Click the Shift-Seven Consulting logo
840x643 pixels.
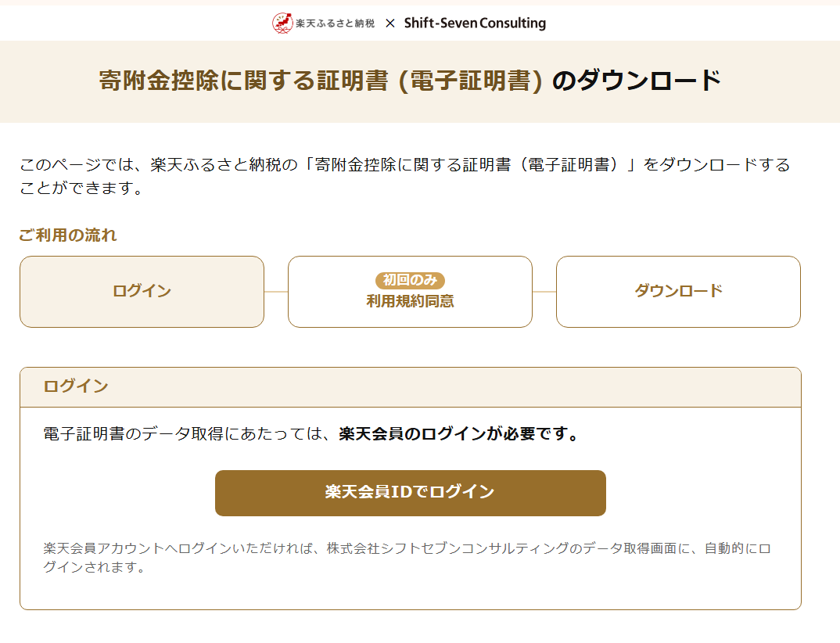coord(475,23)
